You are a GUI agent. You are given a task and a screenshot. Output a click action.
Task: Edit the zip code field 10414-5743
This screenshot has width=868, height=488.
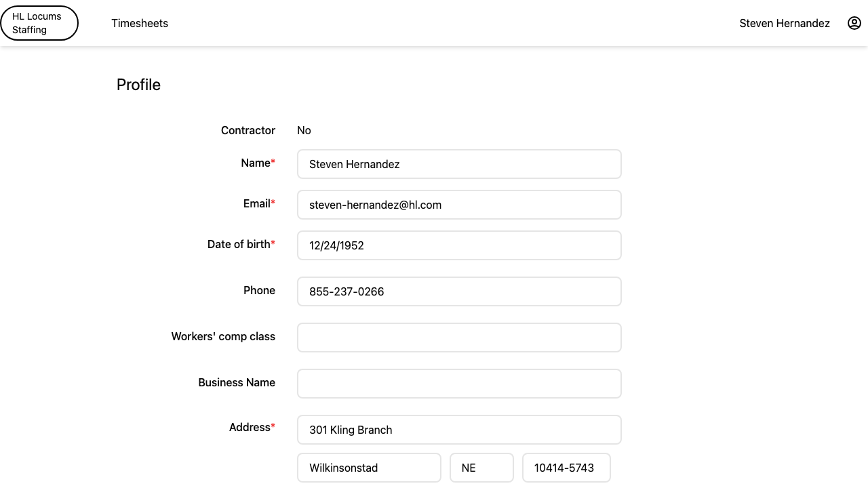566,468
